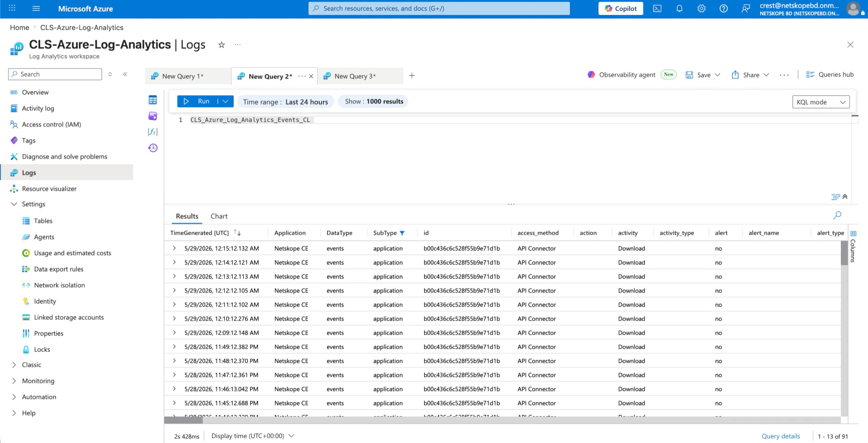Select the Results tab
Viewport: 868px width, 443px height.
click(187, 217)
